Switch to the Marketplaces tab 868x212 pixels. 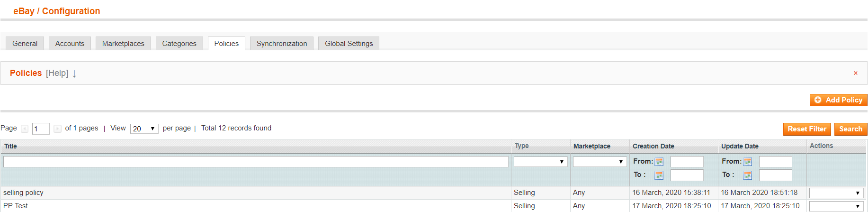pos(123,44)
